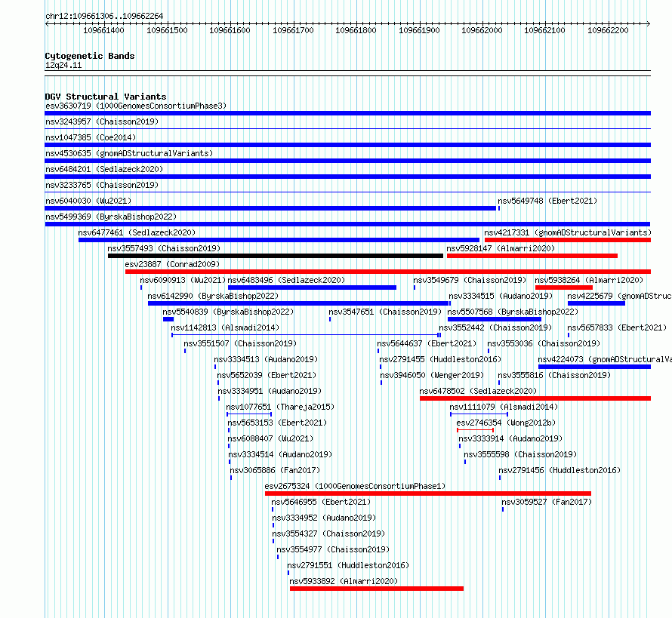Click ruler position 109662000
672x618 pixels.
point(482,30)
